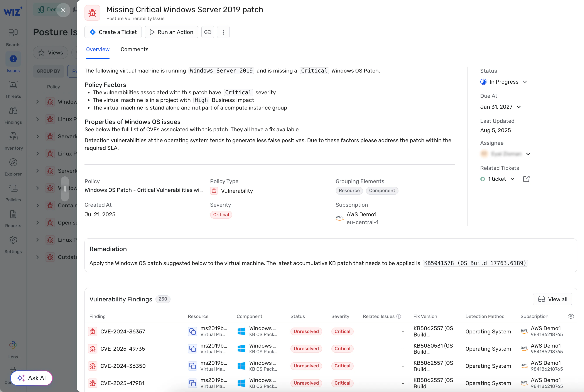Click KB5060531 fix version cell
584x392 pixels.
433,349
